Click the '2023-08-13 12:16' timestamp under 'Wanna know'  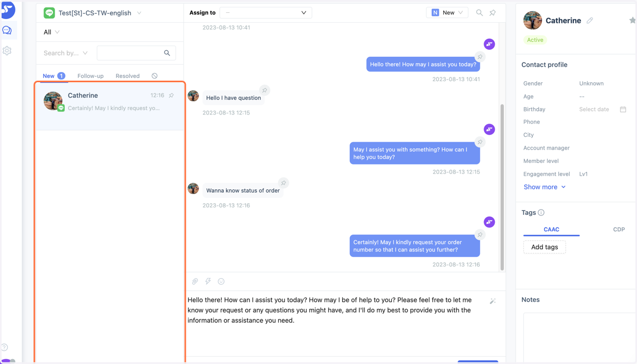coord(226,206)
